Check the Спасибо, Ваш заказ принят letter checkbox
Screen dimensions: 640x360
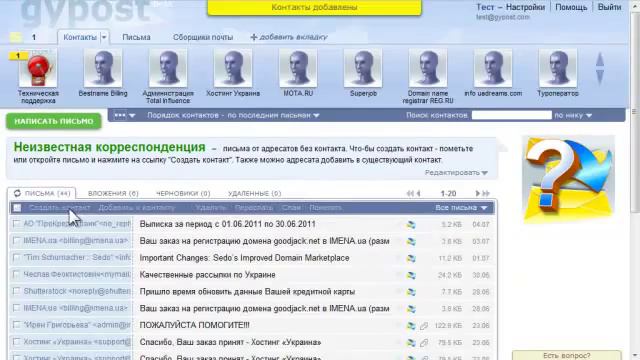tap(16, 342)
